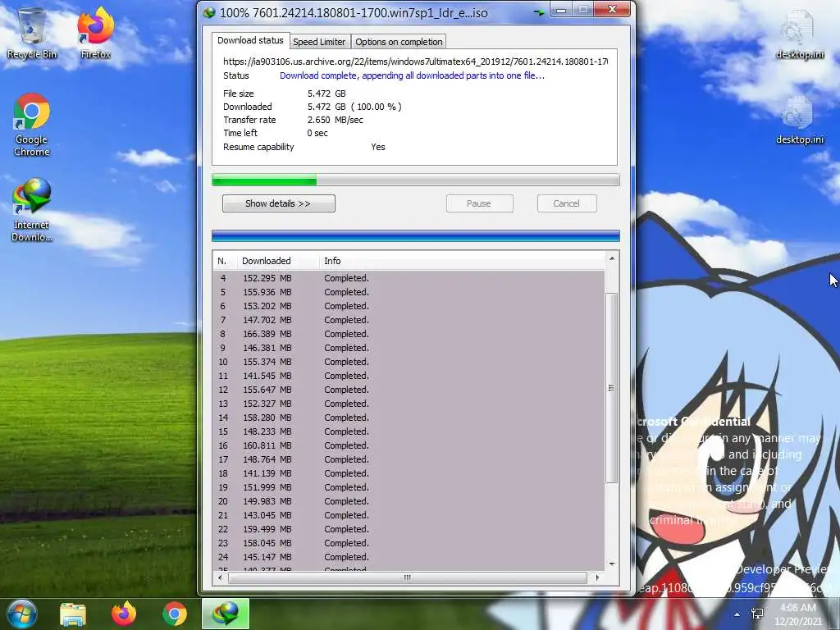
Task: Click the blue segments progress bar
Action: tap(416, 235)
